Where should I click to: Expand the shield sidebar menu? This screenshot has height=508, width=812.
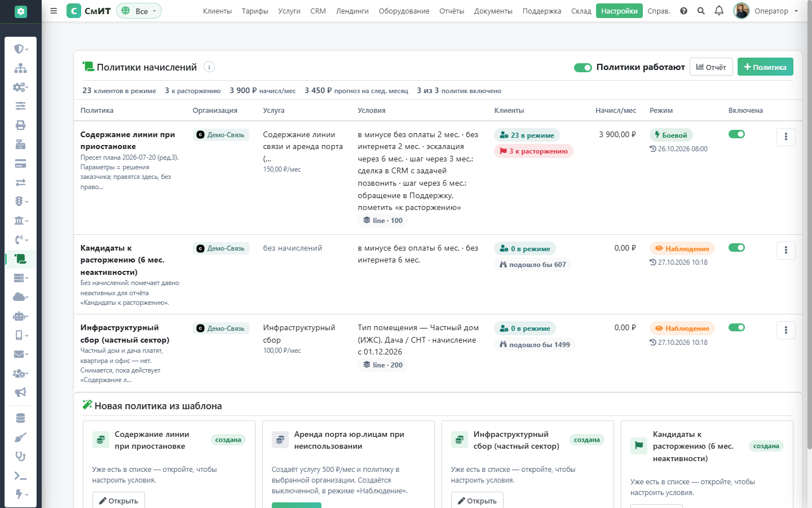click(x=20, y=49)
